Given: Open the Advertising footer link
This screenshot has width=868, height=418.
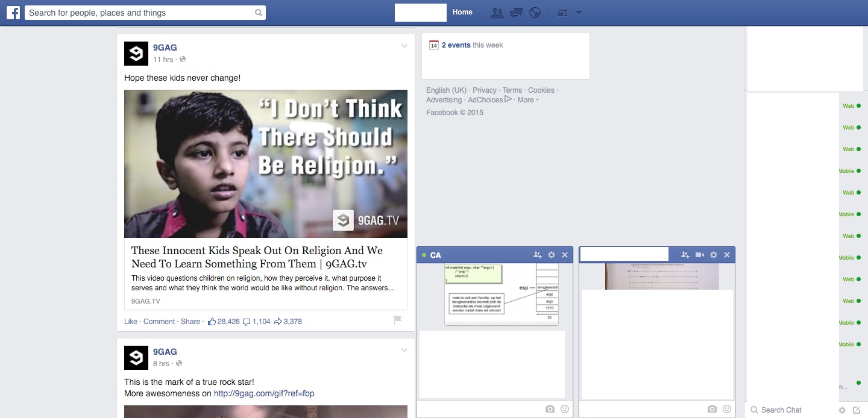Looking at the screenshot, I should pos(444,100).
